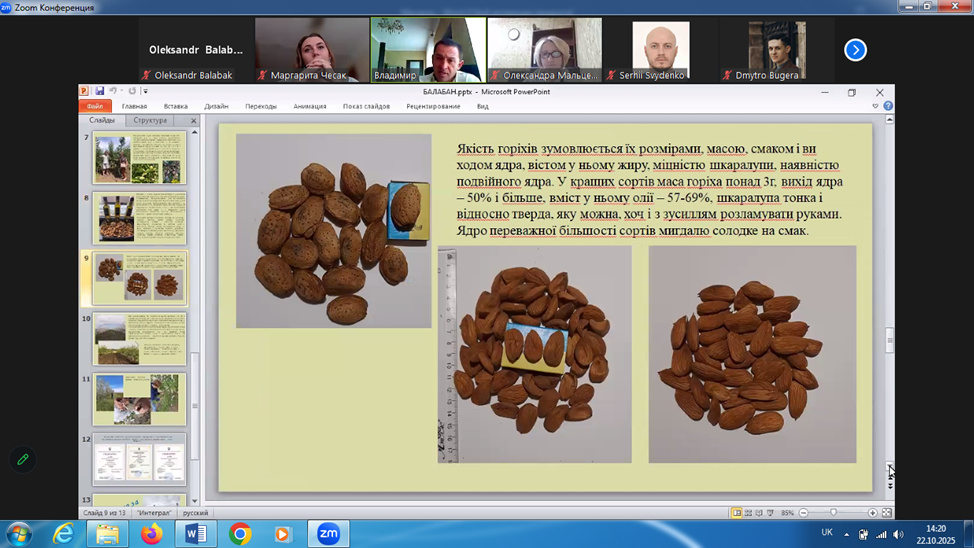The height and width of the screenshot is (548, 974).
Task: Toggle Normal view button in status bar
Action: (x=737, y=513)
